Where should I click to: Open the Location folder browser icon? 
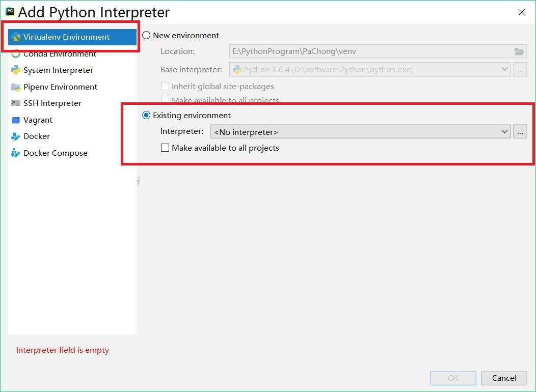[519, 51]
